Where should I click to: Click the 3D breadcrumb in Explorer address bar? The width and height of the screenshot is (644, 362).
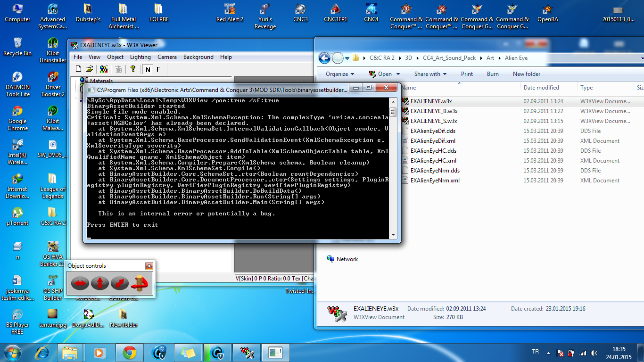408,58
